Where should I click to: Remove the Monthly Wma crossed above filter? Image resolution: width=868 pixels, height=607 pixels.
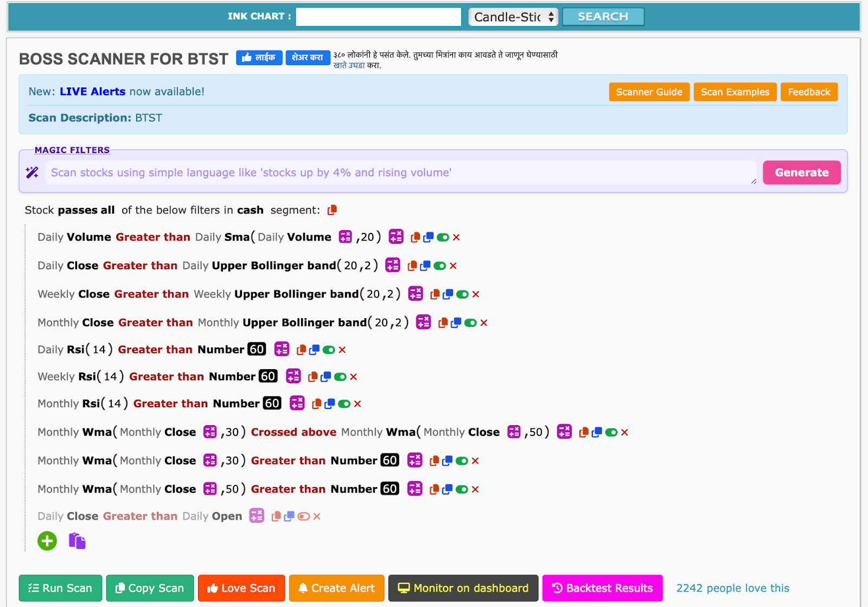(624, 433)
